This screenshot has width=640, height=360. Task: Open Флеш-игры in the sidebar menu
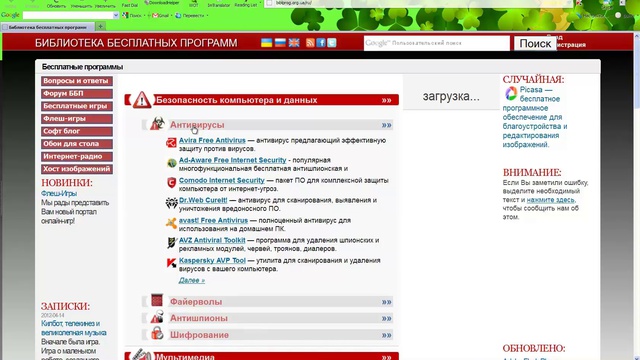[77, 119]
